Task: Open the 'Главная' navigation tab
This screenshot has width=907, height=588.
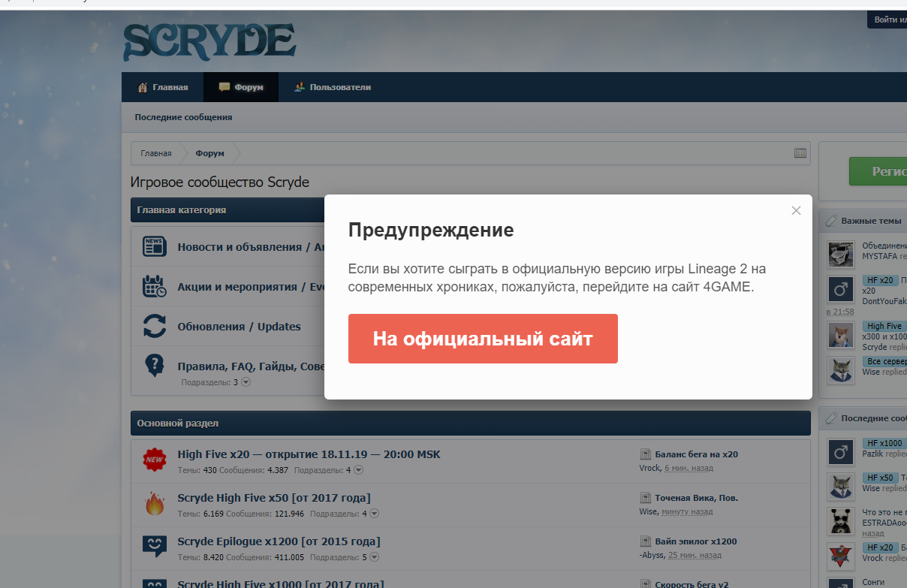Action: point(163,87)
